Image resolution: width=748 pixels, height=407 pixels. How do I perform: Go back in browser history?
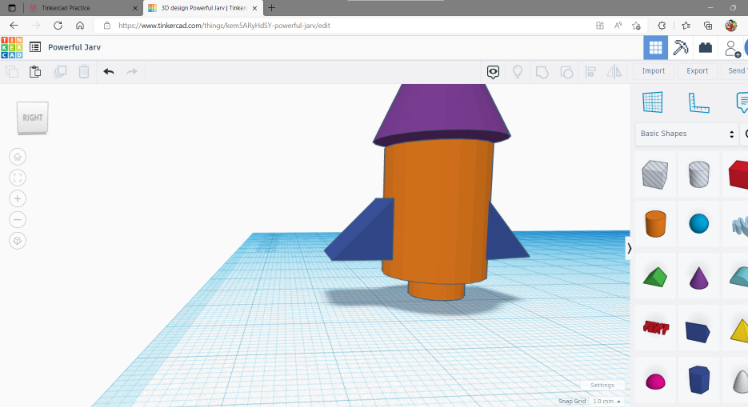(x=14, y=25)
